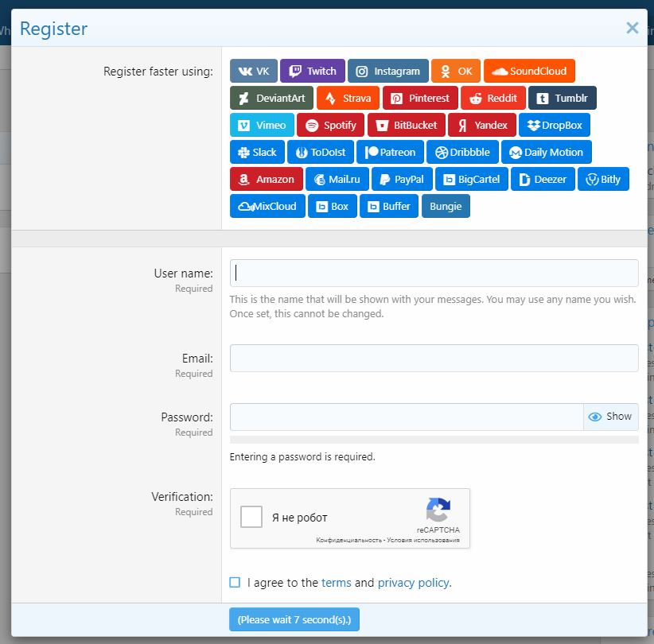Show the password with the eye toggle

pyautogui.click(x=610, y=417)
